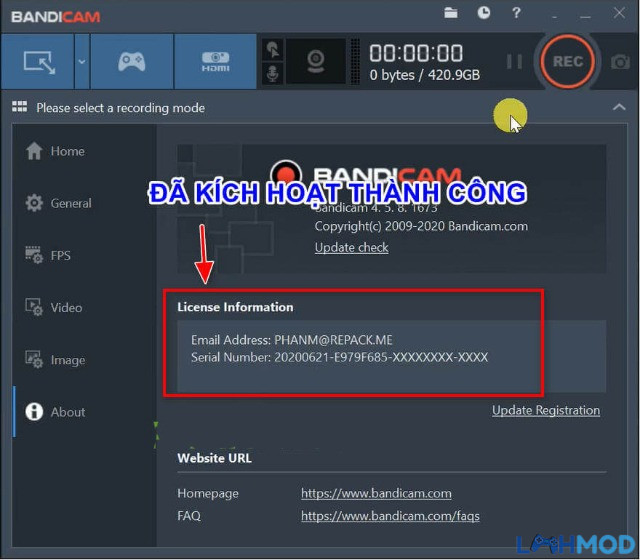Click the FPS sidebar icon

[34, 255]
